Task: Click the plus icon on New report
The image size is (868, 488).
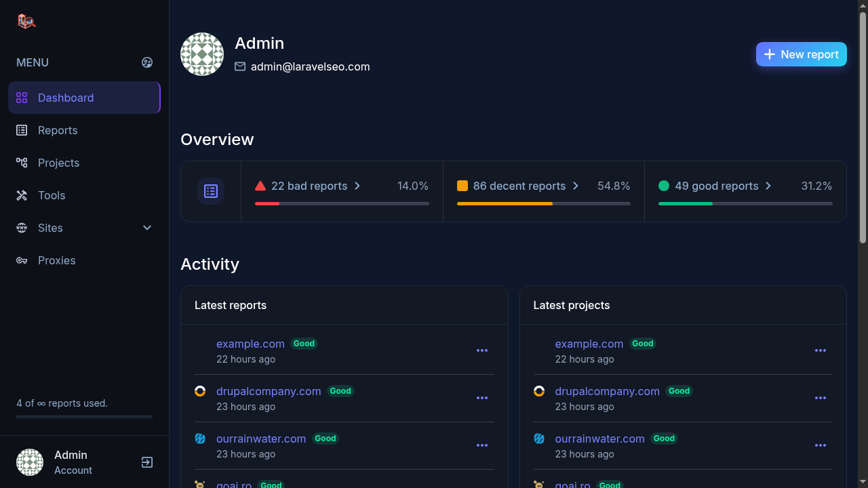Action: tap(770, 54)
